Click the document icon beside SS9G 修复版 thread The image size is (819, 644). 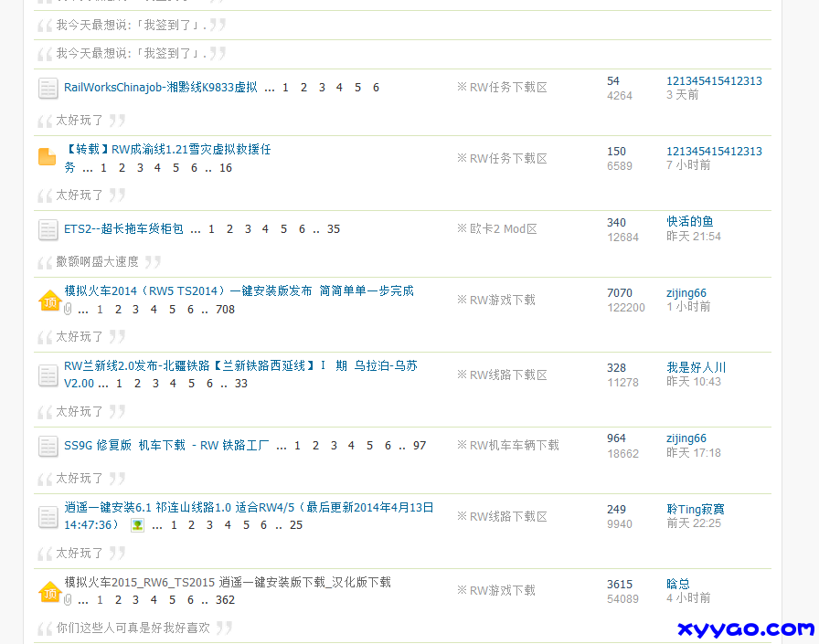(x=48, y=445)
